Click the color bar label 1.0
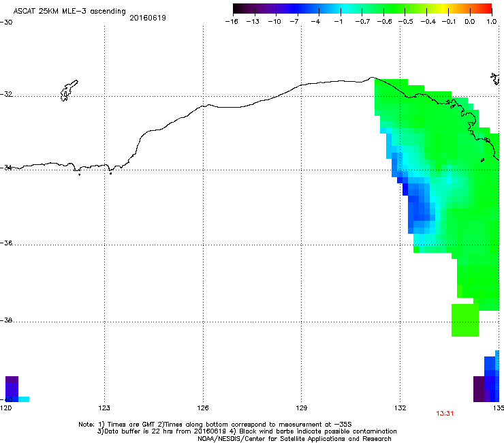 click(492, 22)
